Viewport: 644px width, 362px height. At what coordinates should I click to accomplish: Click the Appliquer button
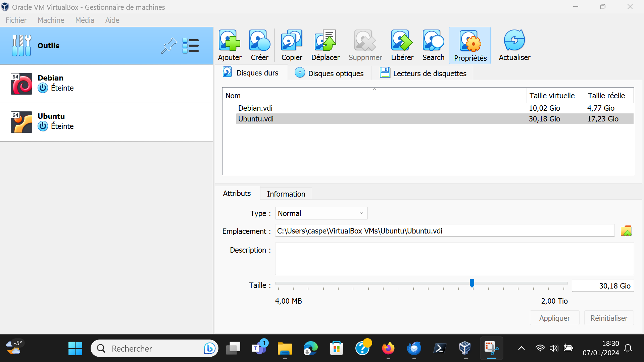554,318
